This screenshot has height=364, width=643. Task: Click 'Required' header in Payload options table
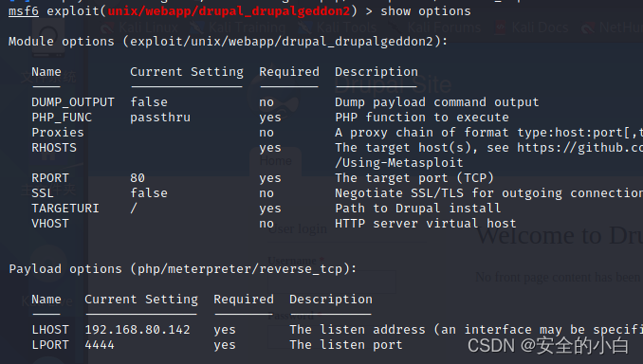(x=244, y=300)
